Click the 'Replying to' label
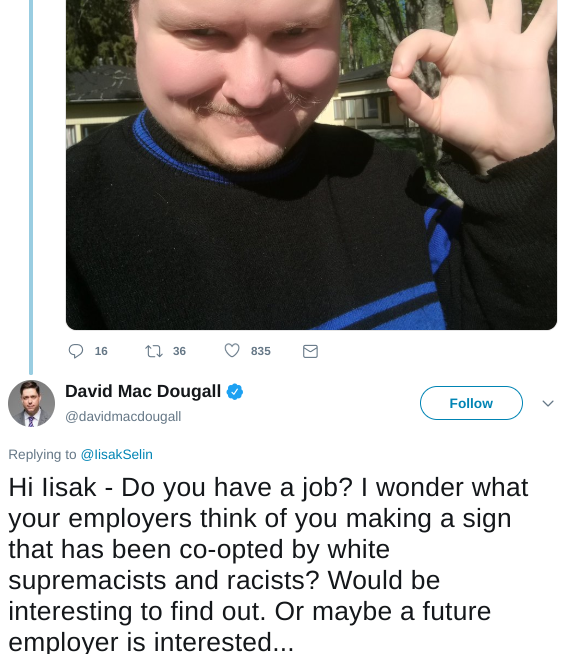Viewport: 573px width, 654px height. point(42,454)
